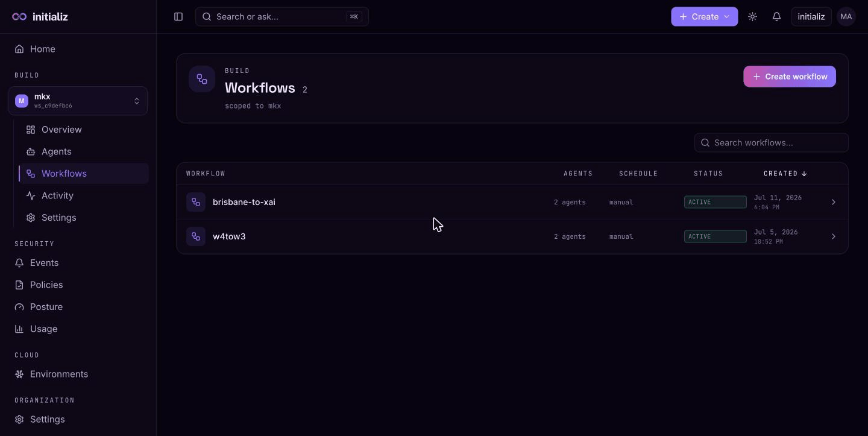
Task: Click the magnifier in Search workflows
Action: pyautogui.click(x=705, y=143)
